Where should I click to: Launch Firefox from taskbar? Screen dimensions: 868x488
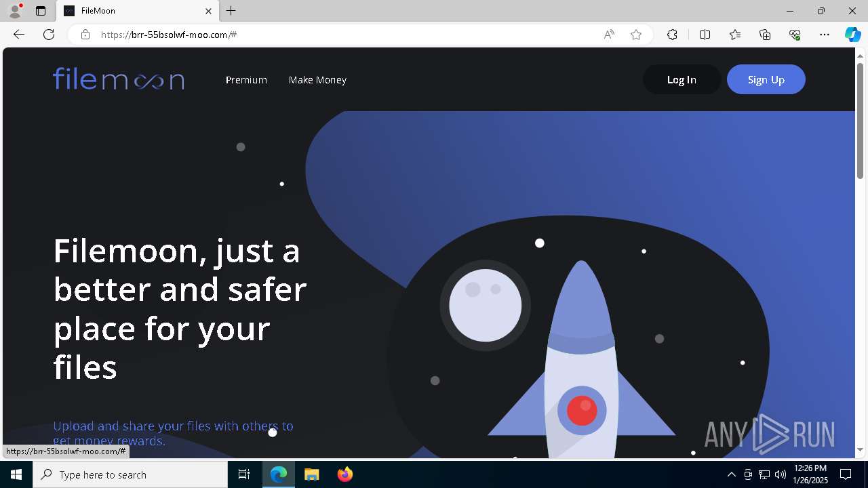tap(344, 474)
